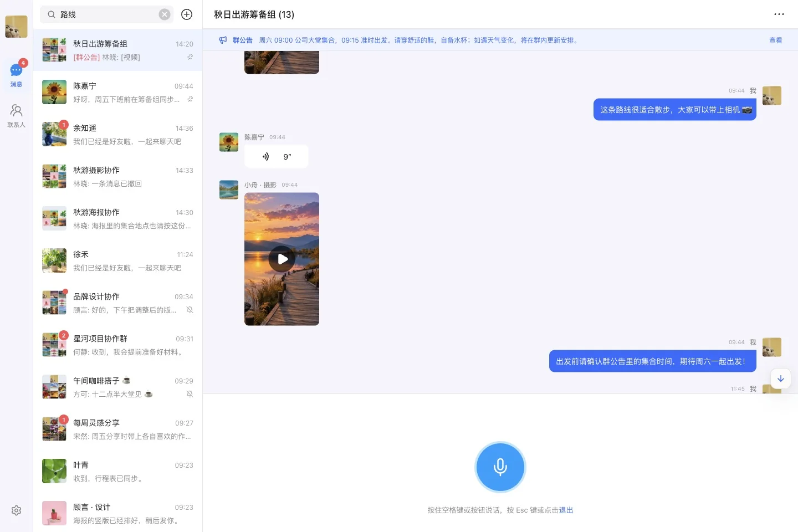
Task: Click muted bell icon on 品牌设计协作 row
Action: 190,310
